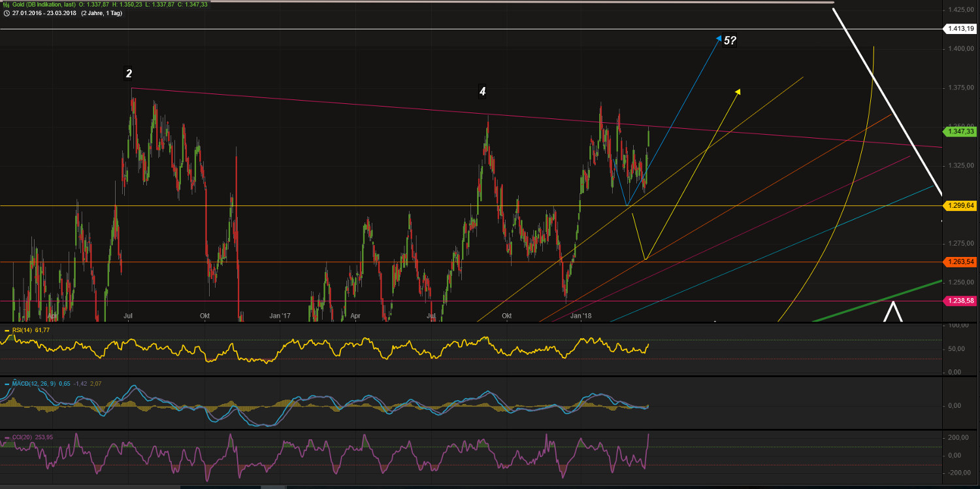
Task: Click the yellow 1.299,64 horizontal level tag
Action: [x=960, y=205]
